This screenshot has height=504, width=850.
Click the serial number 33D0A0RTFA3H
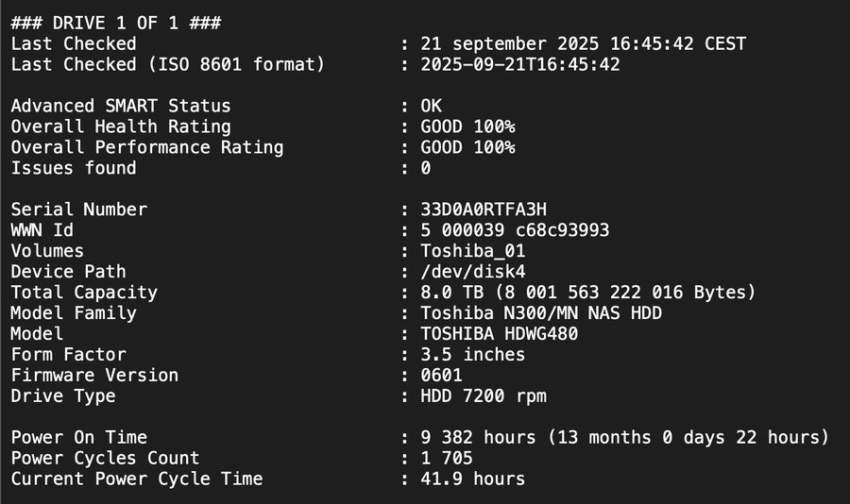click(484, 210)
